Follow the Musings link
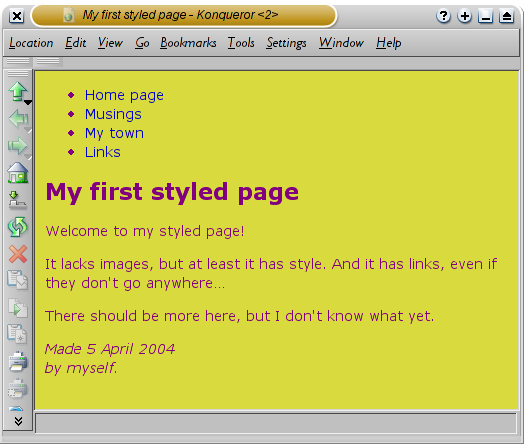Screen dimensions: 524x444 point(113,114)
